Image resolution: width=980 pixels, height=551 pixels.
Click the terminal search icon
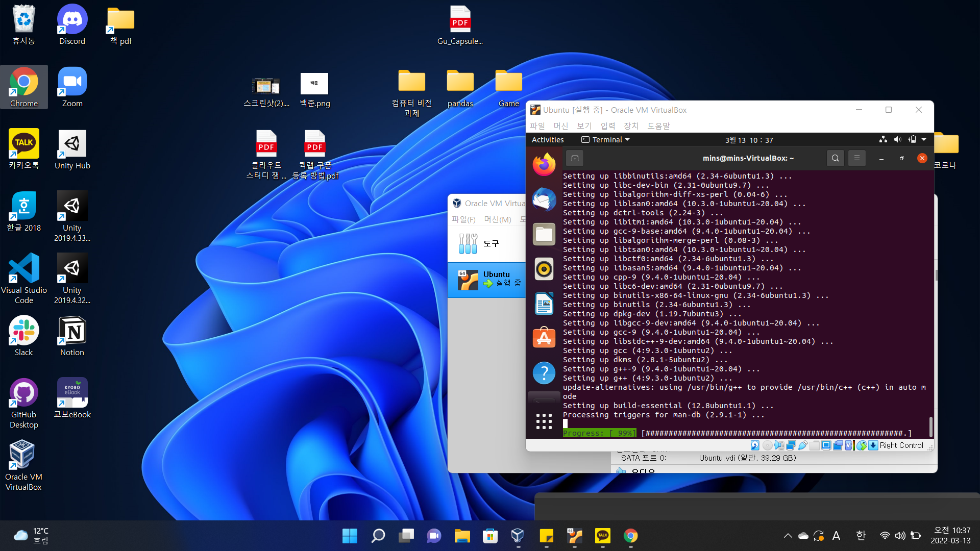coord(835,158)
